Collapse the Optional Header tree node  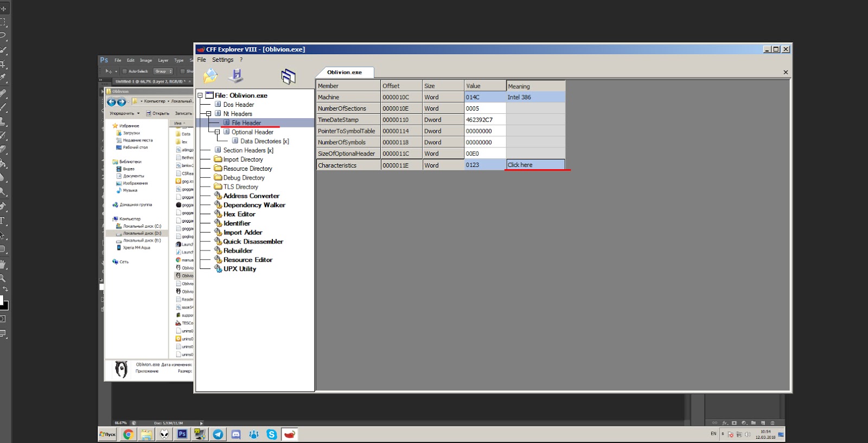pos(217,132)
